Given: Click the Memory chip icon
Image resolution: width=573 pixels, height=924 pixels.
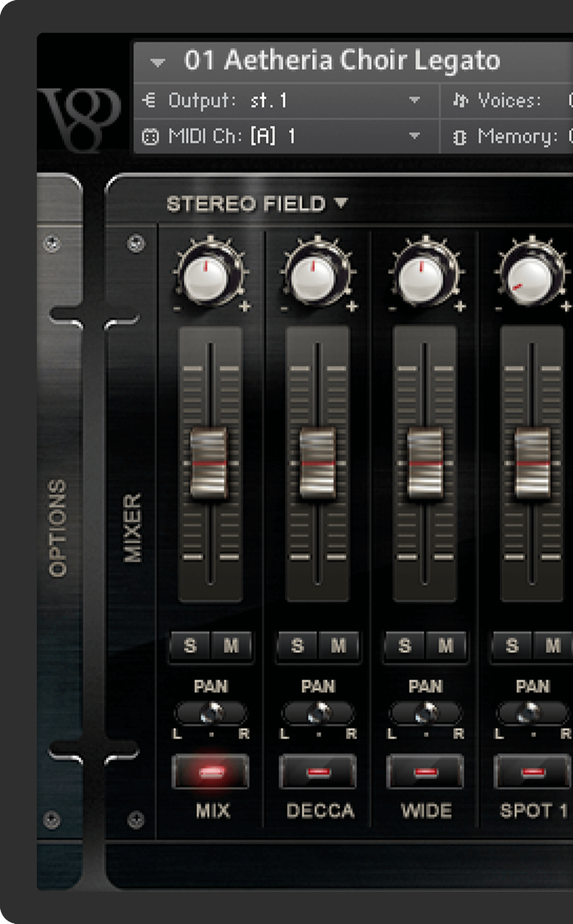Looking at the screenshot, I should click(459, 137).
